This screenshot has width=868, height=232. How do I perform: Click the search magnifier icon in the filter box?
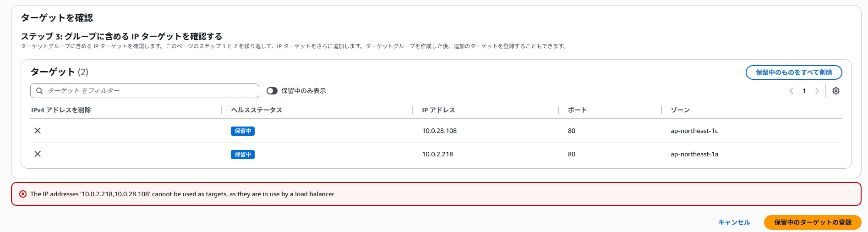click(x=39, y=91)
